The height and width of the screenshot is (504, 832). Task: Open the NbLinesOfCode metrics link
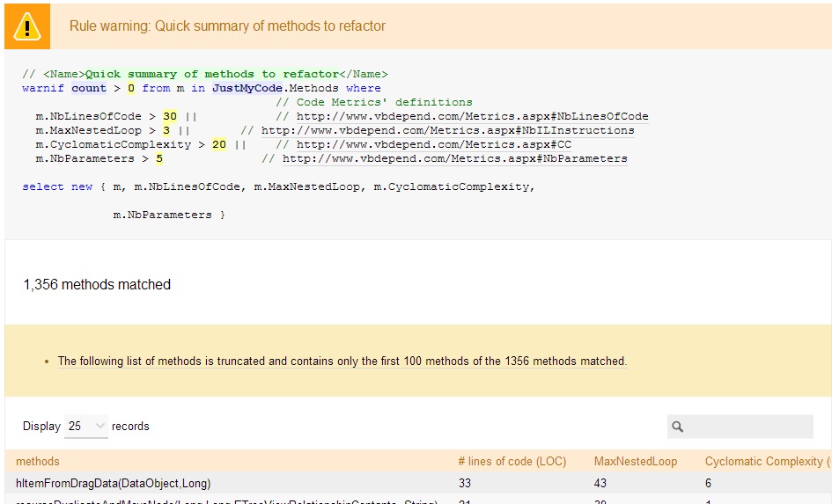pos(472,116)
